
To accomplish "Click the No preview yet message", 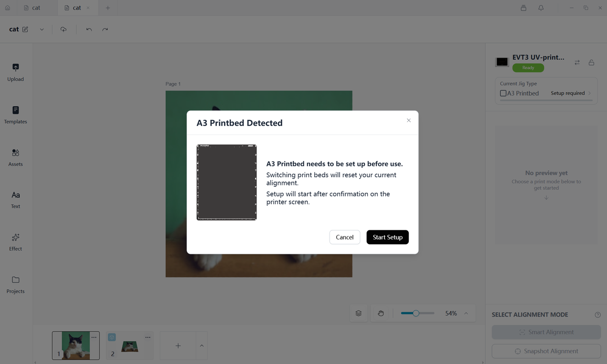I will pyautogui.click(x=546, y=173).
